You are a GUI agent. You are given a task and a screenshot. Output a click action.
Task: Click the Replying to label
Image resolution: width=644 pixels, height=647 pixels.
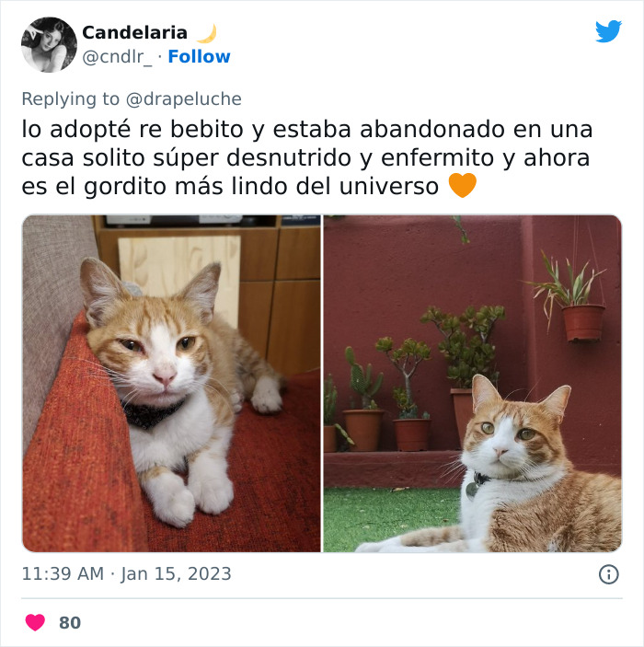coord(71,99)
